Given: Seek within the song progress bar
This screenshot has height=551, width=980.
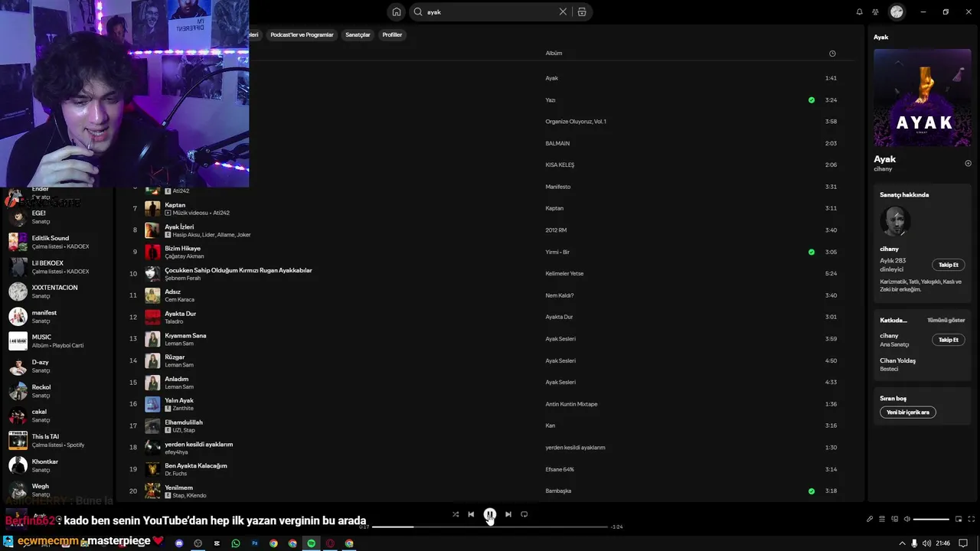Looking at the screenshot, I should [x=490, y=527].
